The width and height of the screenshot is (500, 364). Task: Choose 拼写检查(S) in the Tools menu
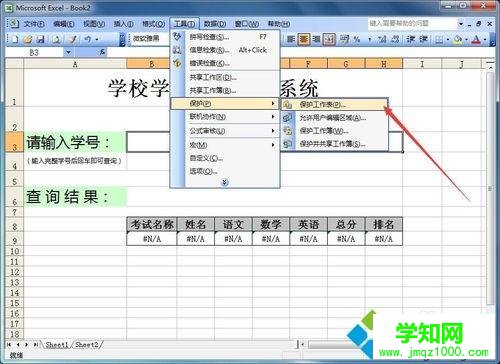click(x=225, y=37)
